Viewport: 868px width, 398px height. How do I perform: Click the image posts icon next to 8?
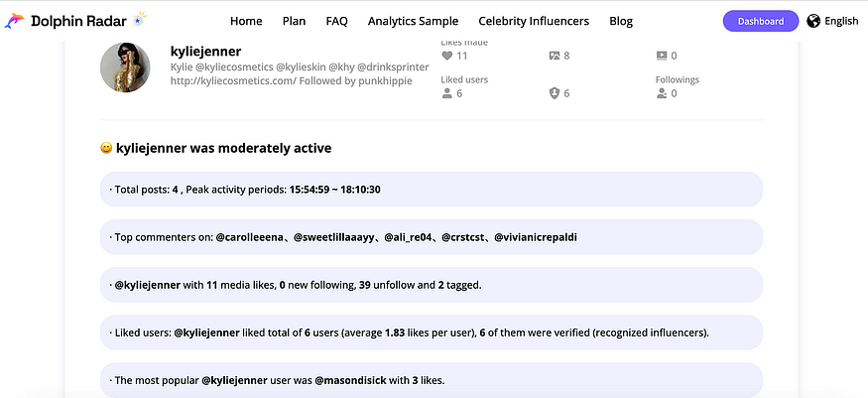(x=555, y=56)
